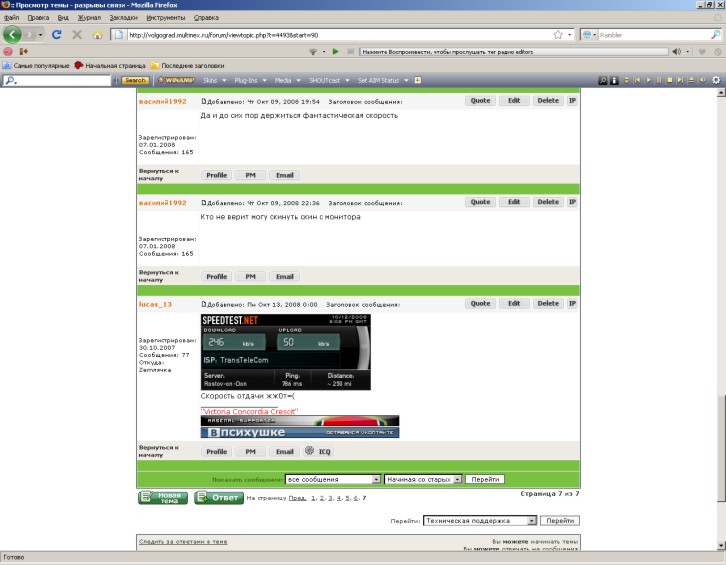Click the Firefox back navigation button
726x565 pixels.
[13, 34]
